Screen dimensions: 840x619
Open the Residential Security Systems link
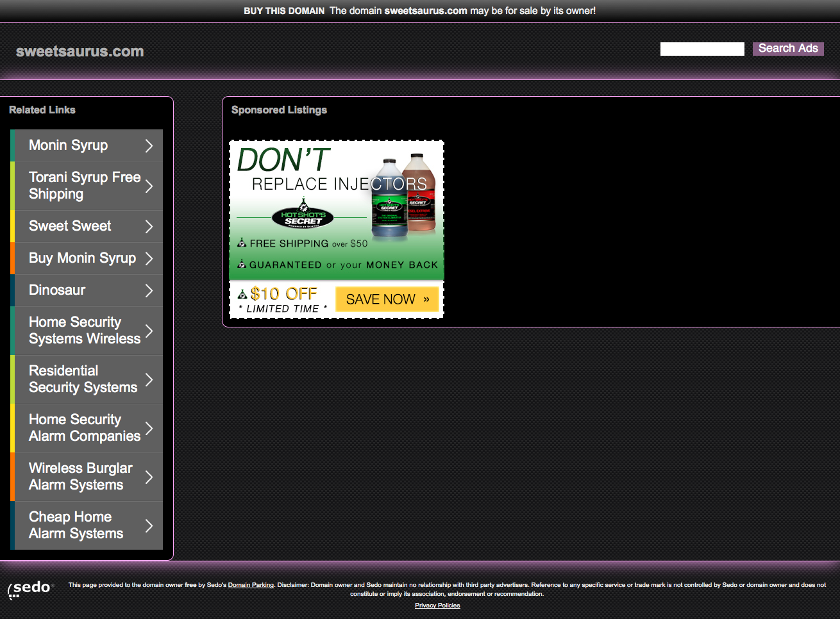click(x=83, y=379)
